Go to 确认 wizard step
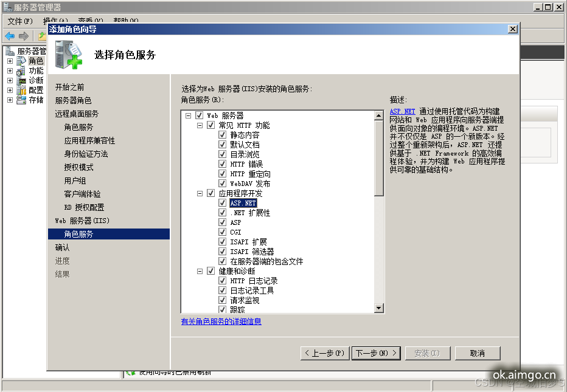567x392 pixels. 62,247
